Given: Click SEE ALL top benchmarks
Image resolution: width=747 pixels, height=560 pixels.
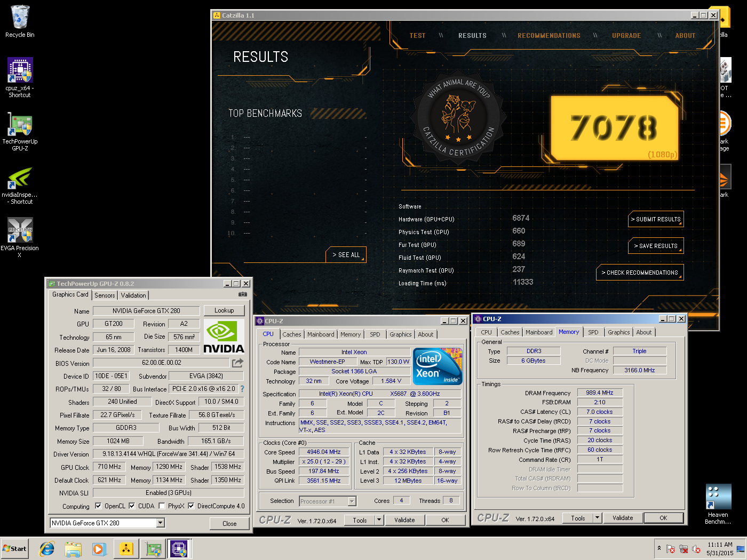Looking at the screenshot, I should (346, 255).
